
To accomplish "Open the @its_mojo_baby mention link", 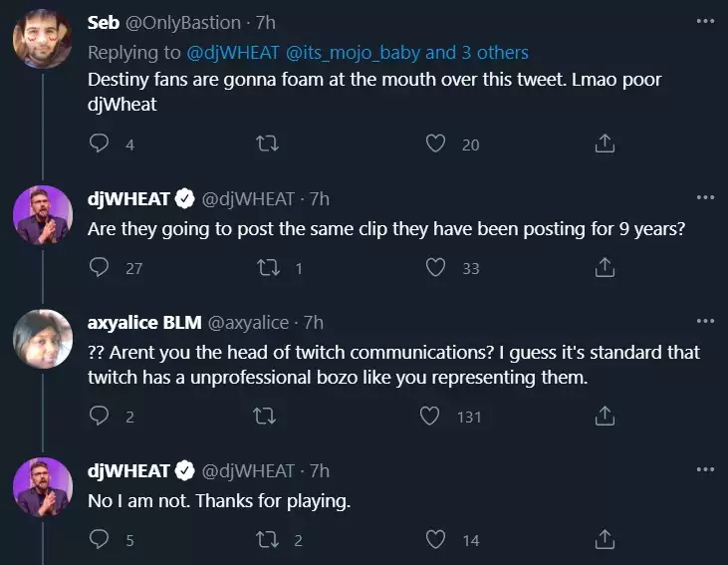I will [x=353, y=53].
